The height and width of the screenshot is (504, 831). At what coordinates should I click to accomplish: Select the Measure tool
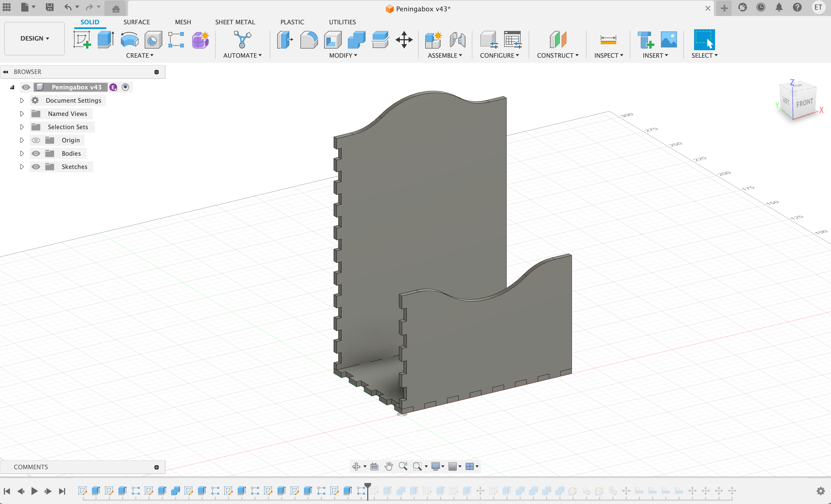[608, 40]
